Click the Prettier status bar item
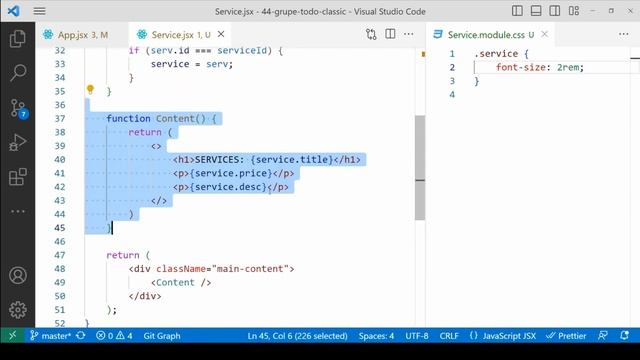 pyautogui.click(x=566, y=336)
